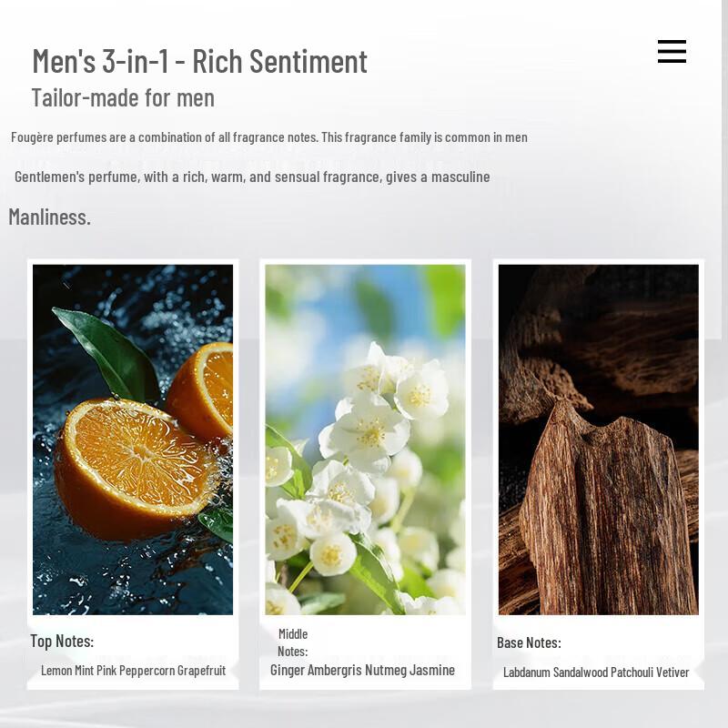Click the right half-orange slice
728x728 pixels.
(203, 389)
